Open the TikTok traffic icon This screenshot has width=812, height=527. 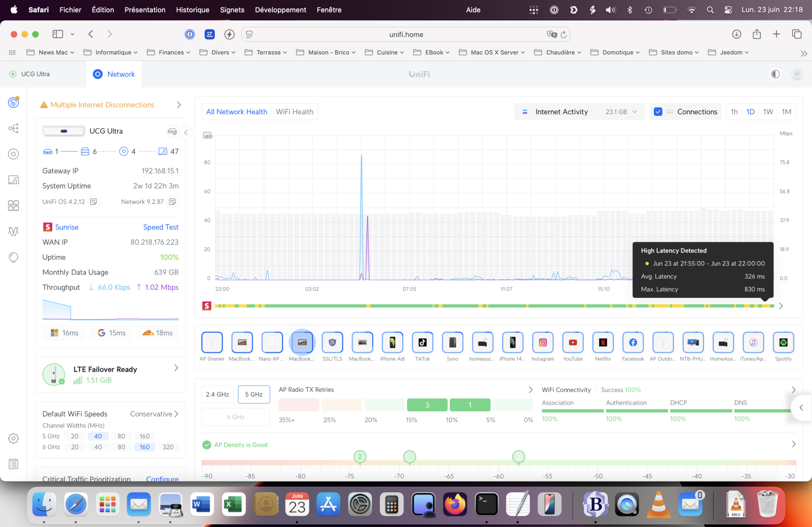(422, 343)
